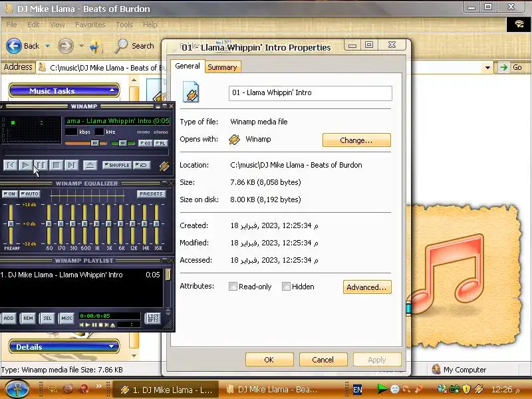Image resolution: width=532 pixels, height=399 pixels.
Task: Expand the Details panel
Action: click(64, 346)
